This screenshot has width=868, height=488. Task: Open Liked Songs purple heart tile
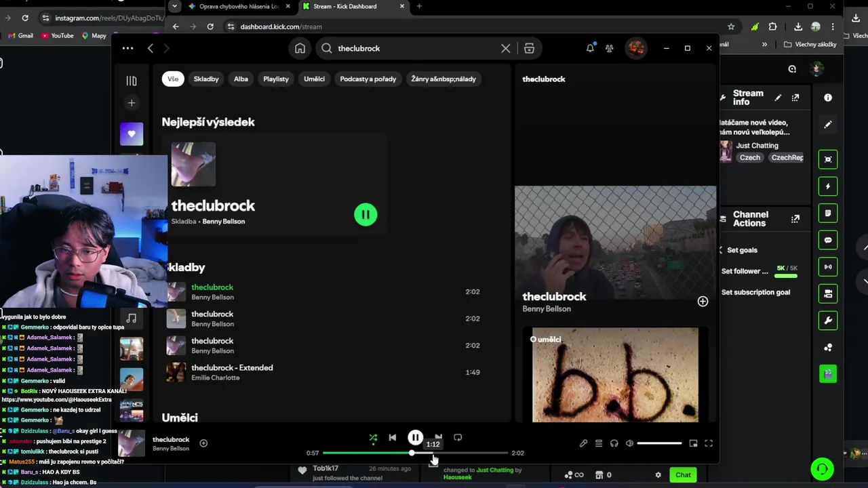pyautogui.click(x=132, y=134)
